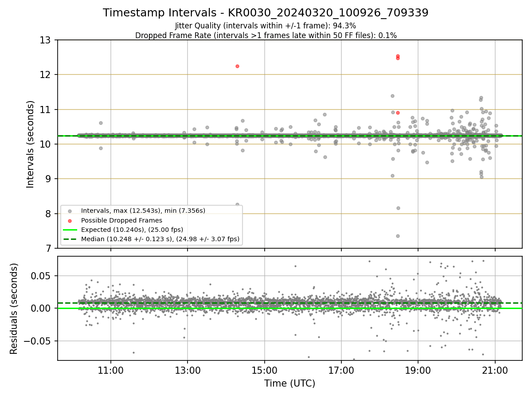Click the 'Intervals (seconds)' y-axis label
This screenshot has height=399, width=532.
pos(31,144)
